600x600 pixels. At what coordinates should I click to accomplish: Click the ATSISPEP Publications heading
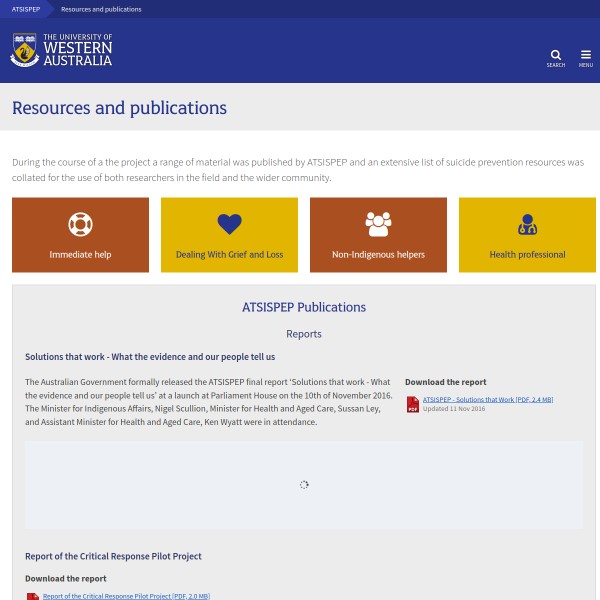pos(304,307)
